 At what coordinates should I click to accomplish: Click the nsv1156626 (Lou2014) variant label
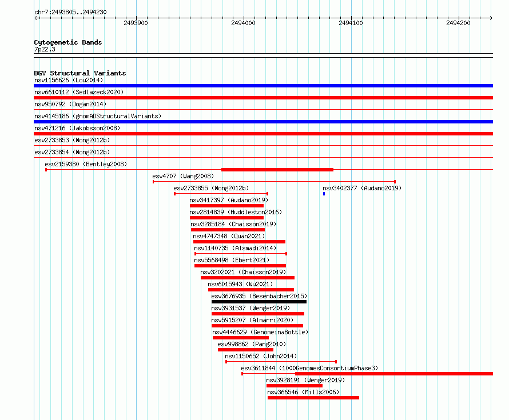69,80
